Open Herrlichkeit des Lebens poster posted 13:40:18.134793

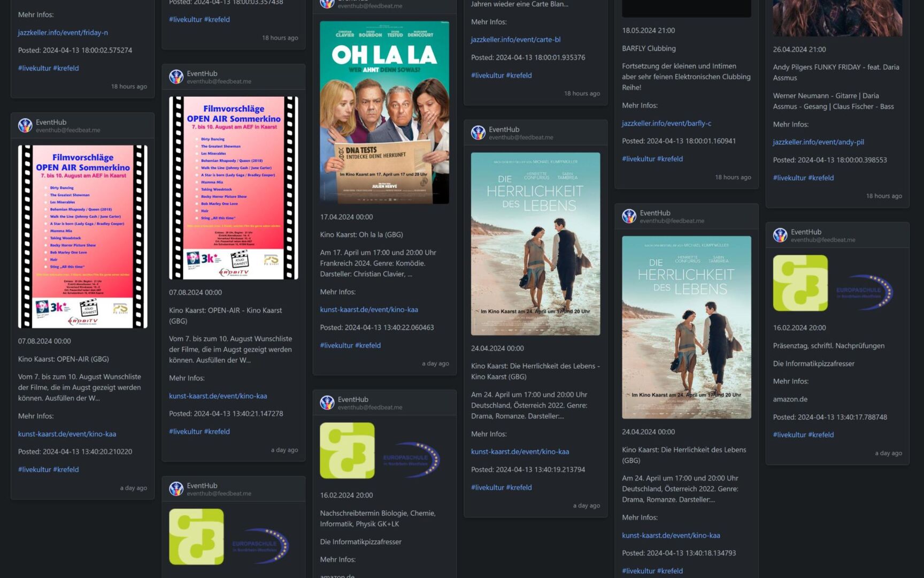click(687, 328)
